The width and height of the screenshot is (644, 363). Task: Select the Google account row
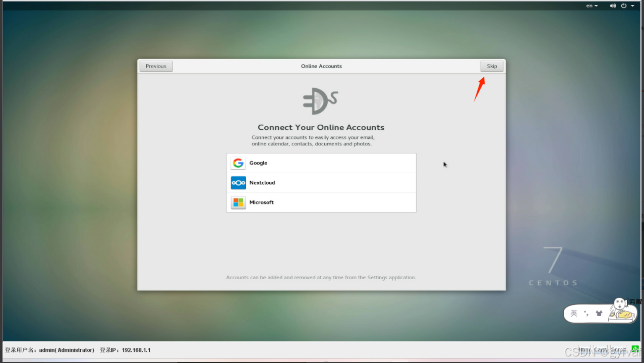pos(321,163)
